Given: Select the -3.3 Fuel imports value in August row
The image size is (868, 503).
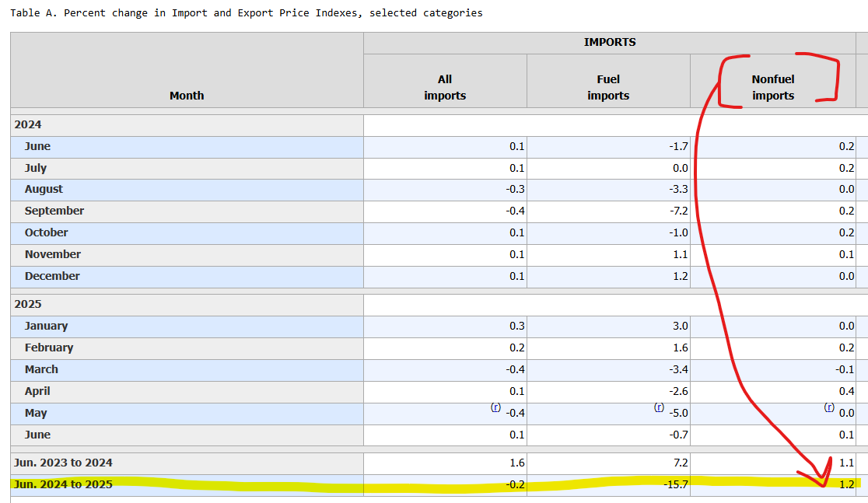Looking at the screenshot, I should pos(678,189).
